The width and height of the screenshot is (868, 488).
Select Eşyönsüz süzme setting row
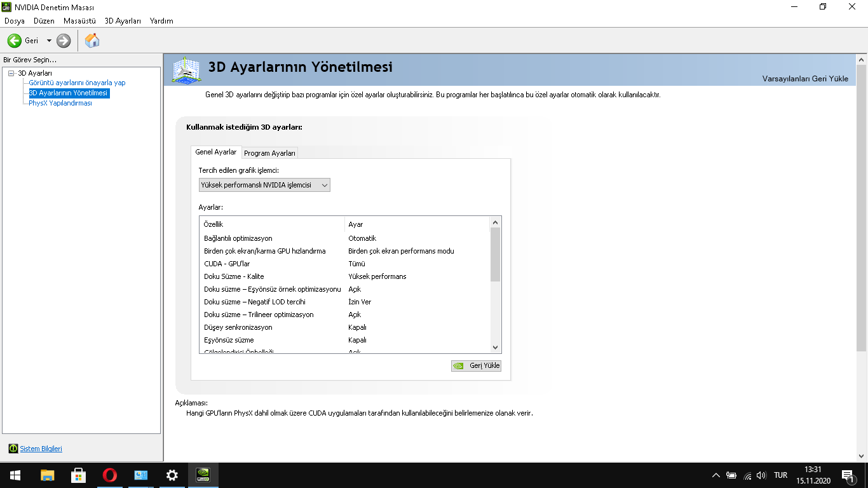point(345,340)
